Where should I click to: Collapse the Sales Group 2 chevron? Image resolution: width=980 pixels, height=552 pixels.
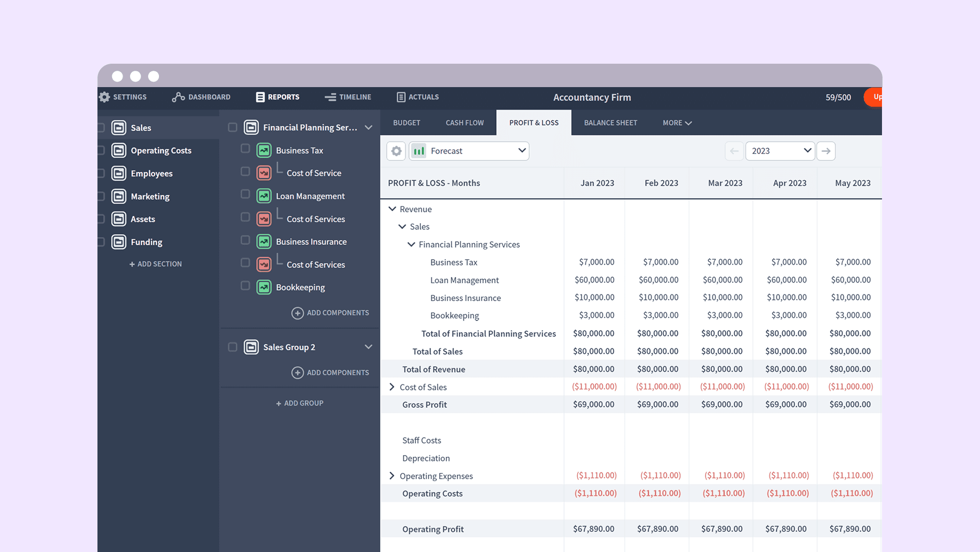tap(369, 347)
